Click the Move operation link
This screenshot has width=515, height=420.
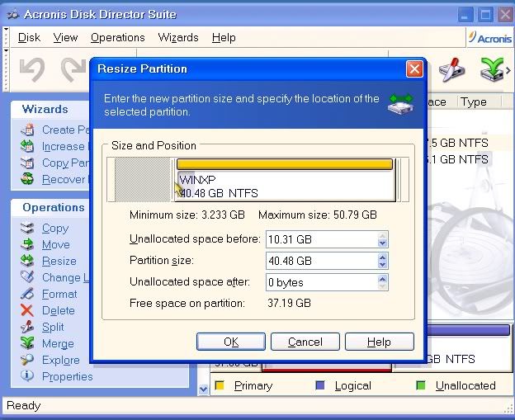click(56, 244)
